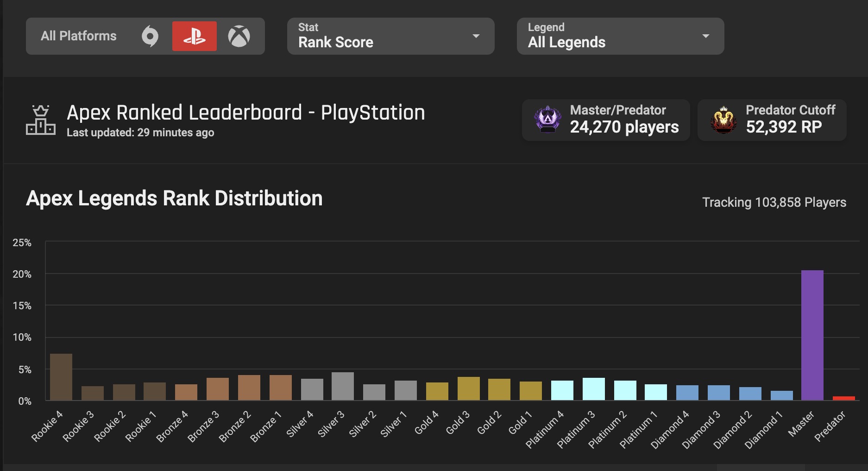Click the Master rank badge icon
This screenshot has width=868, height=471.
[547, 120]
